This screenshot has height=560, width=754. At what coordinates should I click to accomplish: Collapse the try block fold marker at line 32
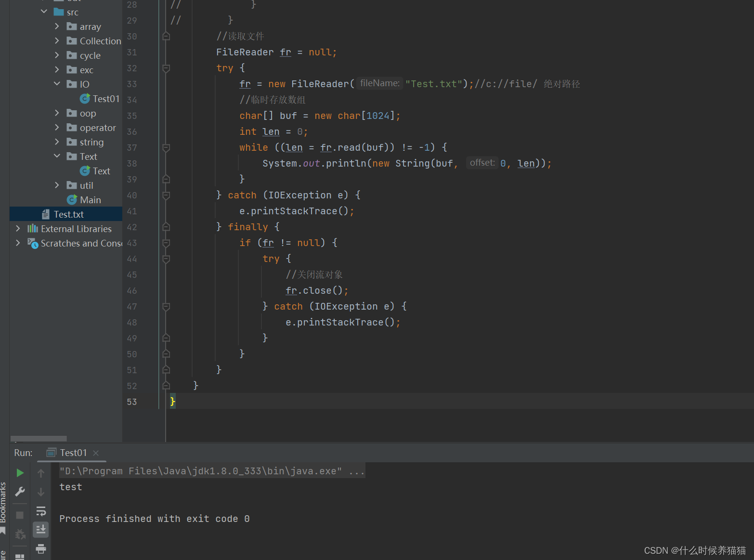click(166, 68)
